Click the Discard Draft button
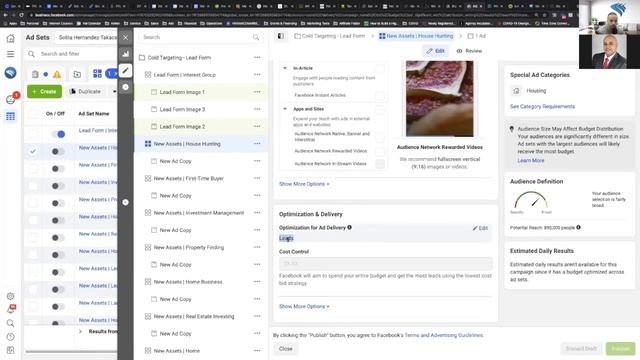640x360 pixels. pyautogui.click(x=581, y=349)
